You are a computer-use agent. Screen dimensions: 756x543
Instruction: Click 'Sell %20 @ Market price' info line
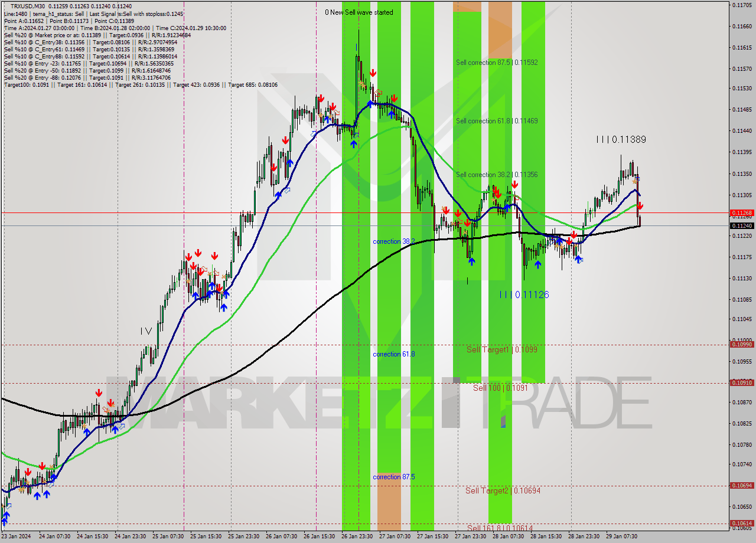tap(97, 35)
